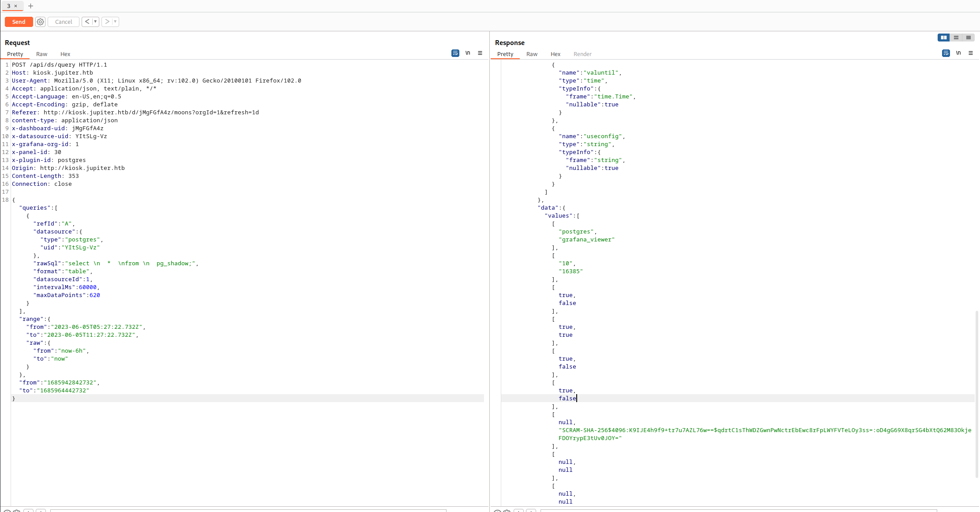Toggle word wrap in Response panel
The height and width of the screenshot is (512, 980).
tap(946, 53)
